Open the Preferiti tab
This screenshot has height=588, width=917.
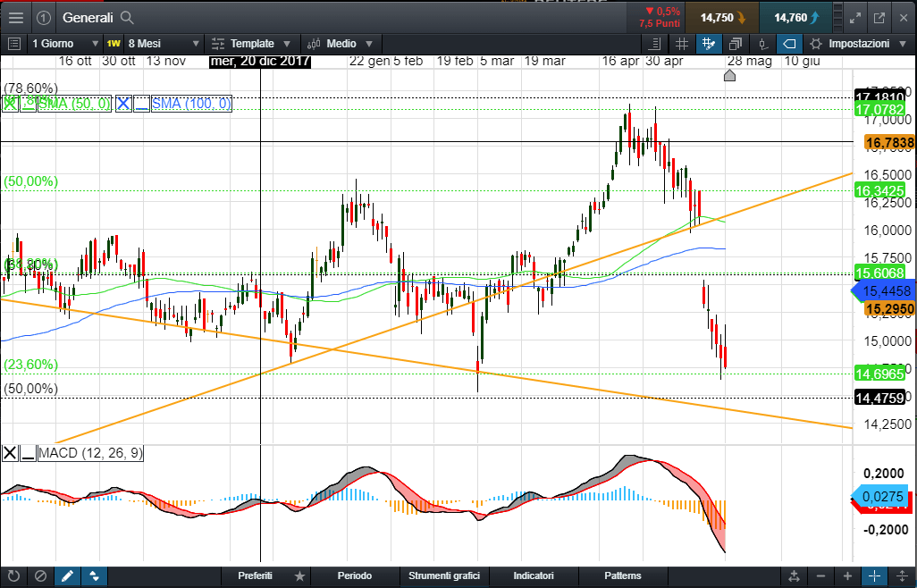255,576
